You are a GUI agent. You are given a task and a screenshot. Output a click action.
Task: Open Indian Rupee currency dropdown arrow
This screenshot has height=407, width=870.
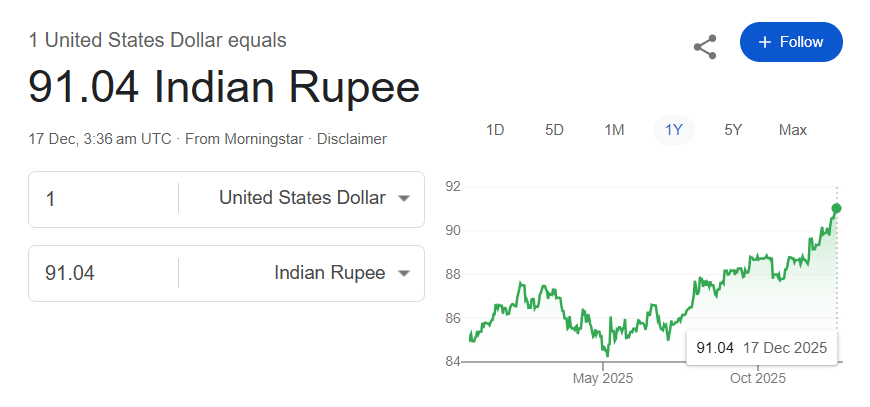(x=404, y=273)
